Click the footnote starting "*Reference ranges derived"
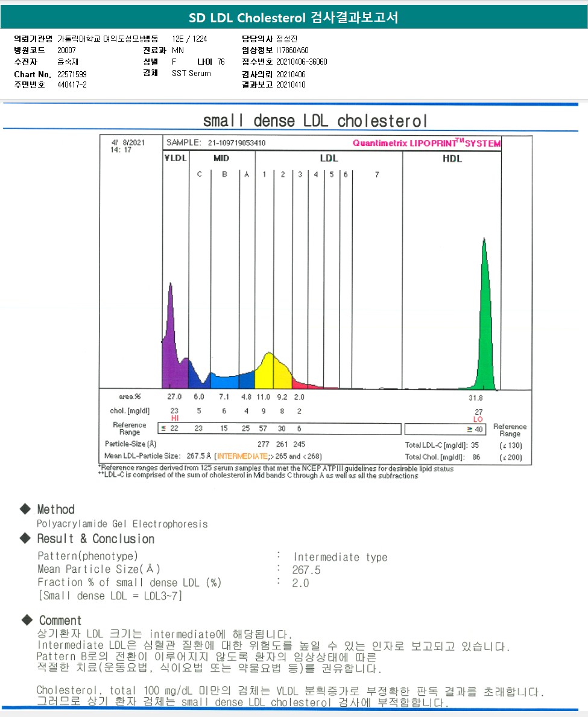 point(276,468)
